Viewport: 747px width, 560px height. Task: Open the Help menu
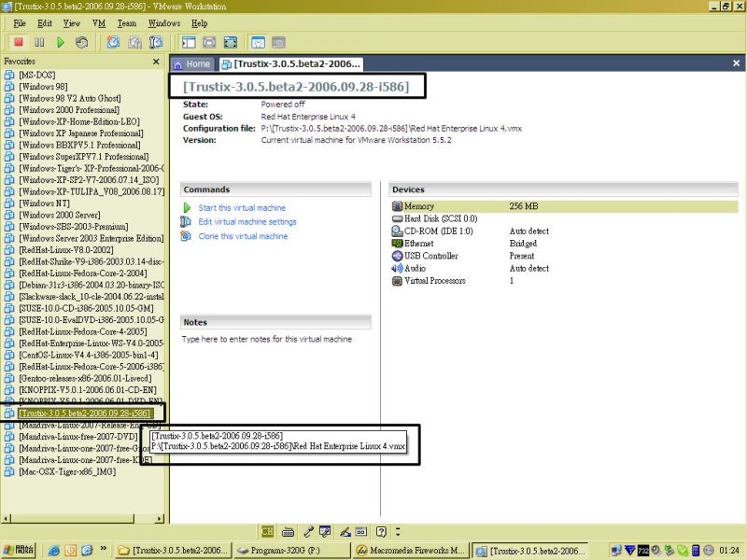pyautogui.click(x=200, y=23)
